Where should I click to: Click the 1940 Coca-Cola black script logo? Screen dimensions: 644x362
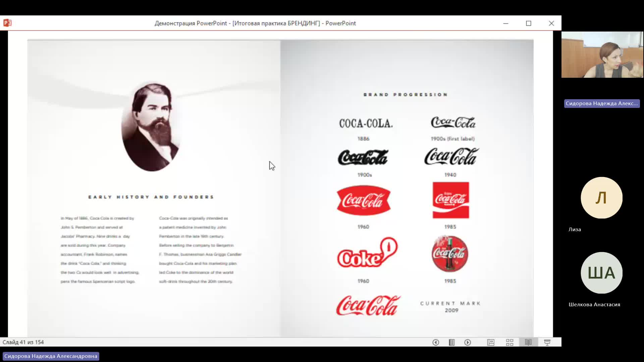click(x=451, y=156)
